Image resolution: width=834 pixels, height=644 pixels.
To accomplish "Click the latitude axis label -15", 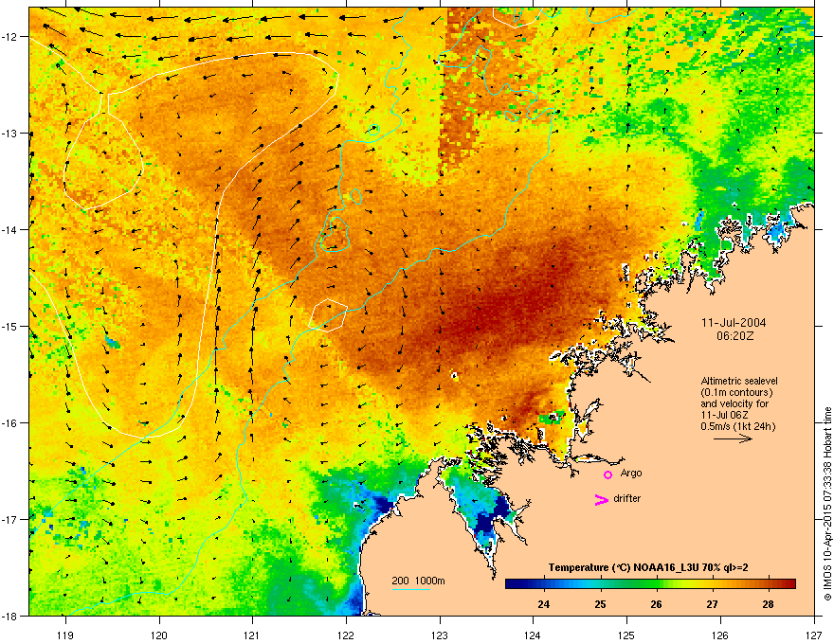I will (x=10, y=326).
